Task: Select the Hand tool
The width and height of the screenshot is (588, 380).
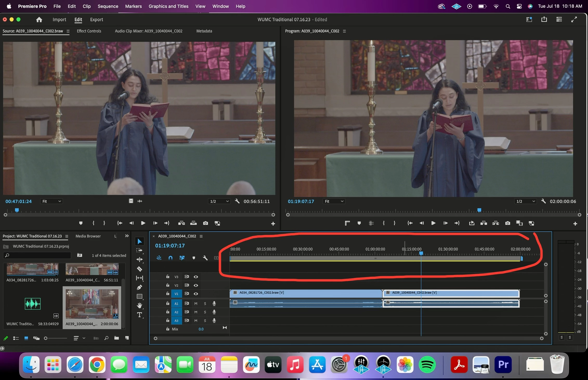Action: click(x=140, y=305)
